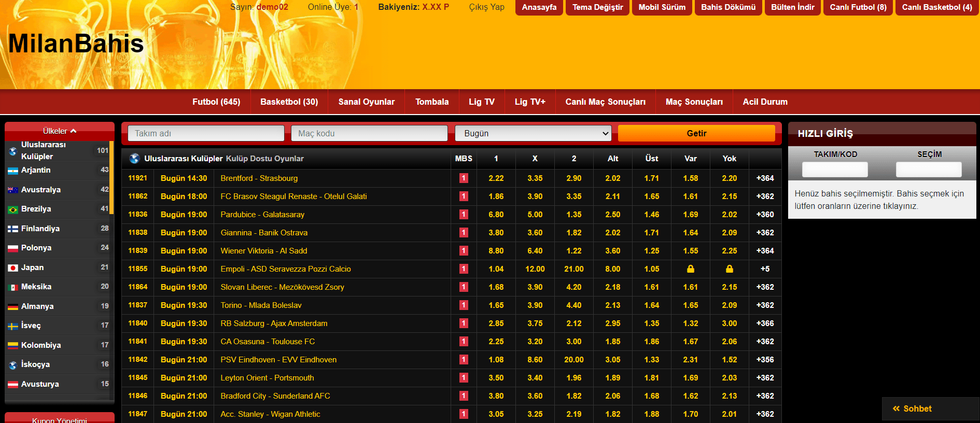Click the football icon in the league header
This screenshot has height=423, width=980.
pos(135,159)
